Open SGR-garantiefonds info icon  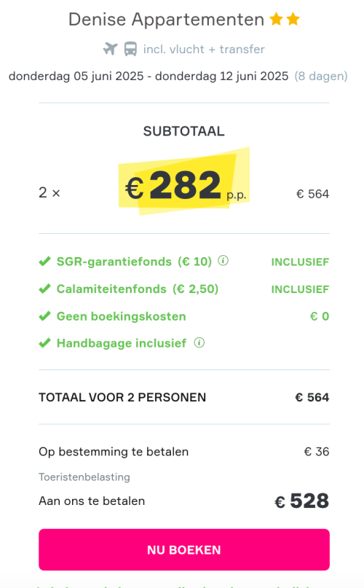(223, 260)
